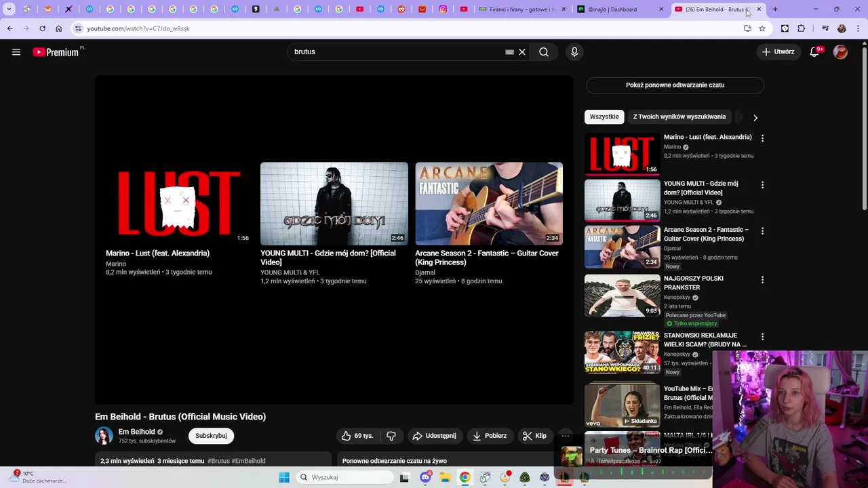Viewport: 868px width, 488px height.
Task: Open STANOWSKI REKLAMUJE sidebar thumbnail
Action: [622, 352]
